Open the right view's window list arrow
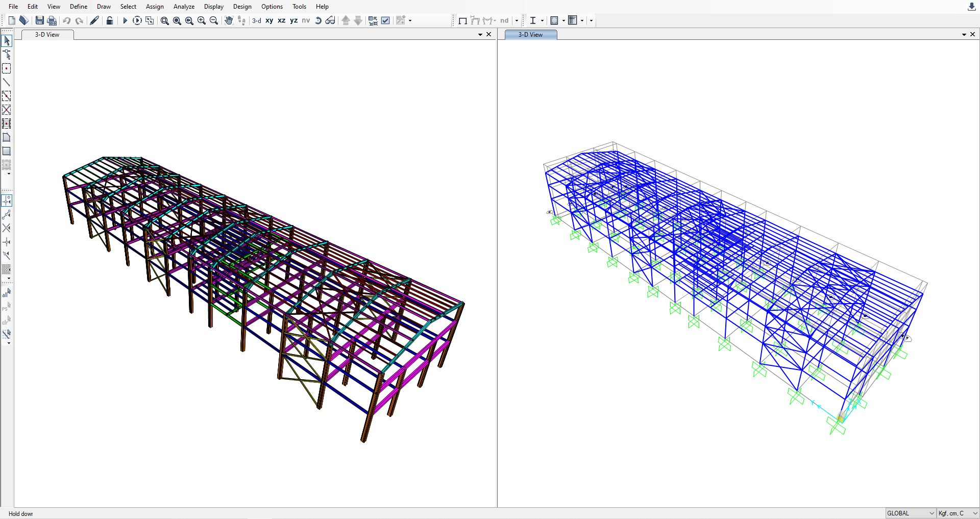 (964, 35)
